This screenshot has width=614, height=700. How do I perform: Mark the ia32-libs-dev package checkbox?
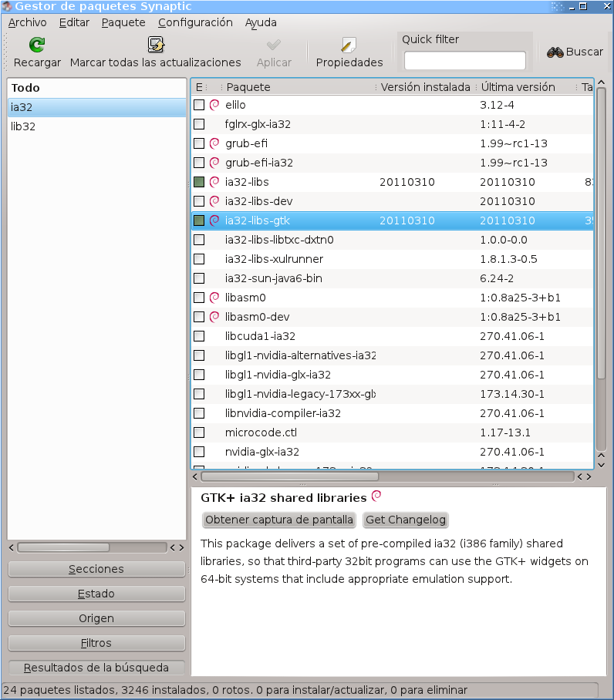tap(199, 201)
